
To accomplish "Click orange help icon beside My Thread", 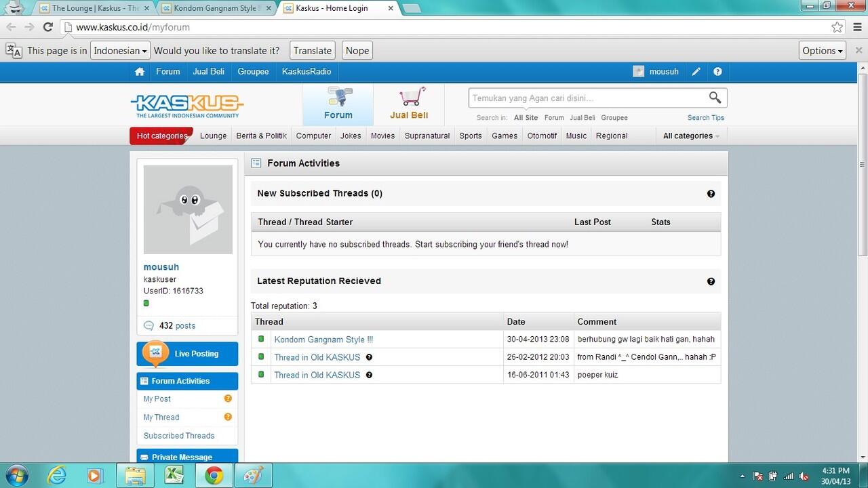I will coord(228,418).
